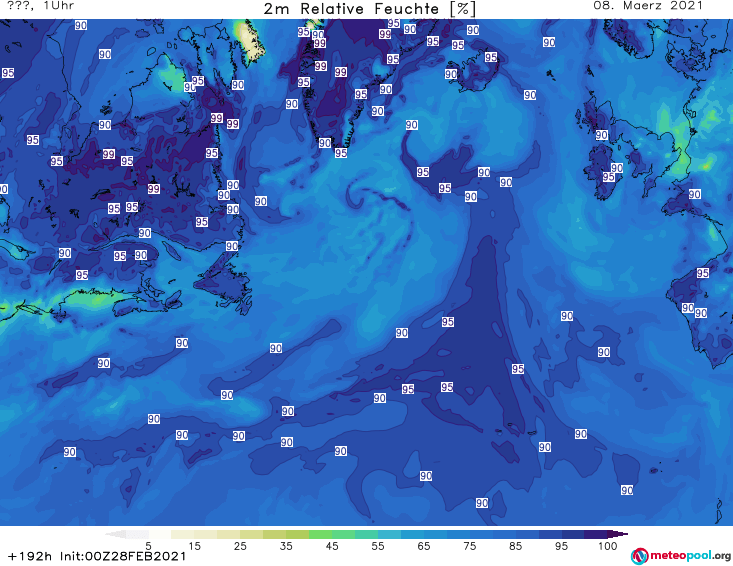Open the meteopool.org link text
Image resolution: width=733 pixels, height=566 pixels.
(690, 556)
